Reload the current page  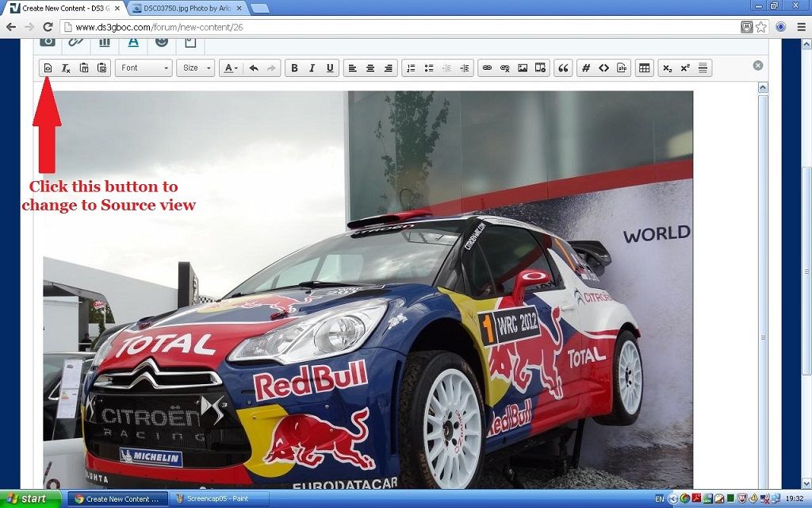coord(48,27)
